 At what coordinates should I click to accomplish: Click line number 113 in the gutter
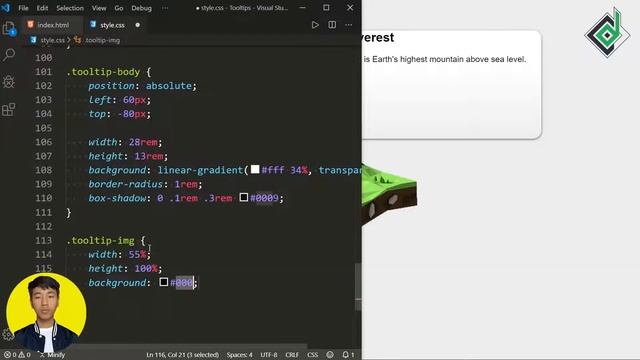tap(43, 240)
